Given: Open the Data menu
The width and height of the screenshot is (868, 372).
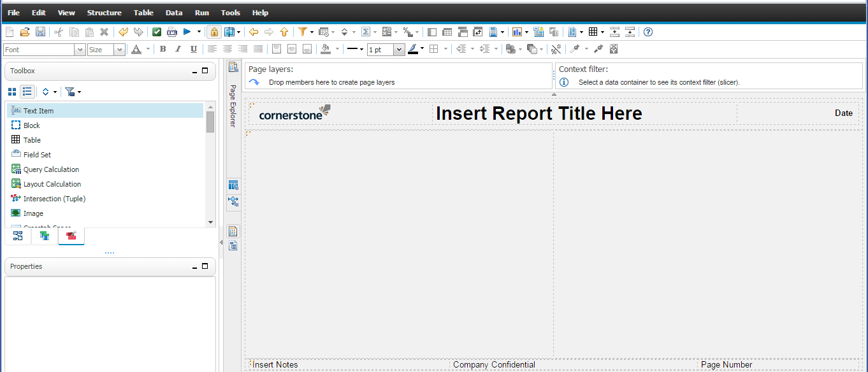Looking at the screenshot, I should (174, 13).
